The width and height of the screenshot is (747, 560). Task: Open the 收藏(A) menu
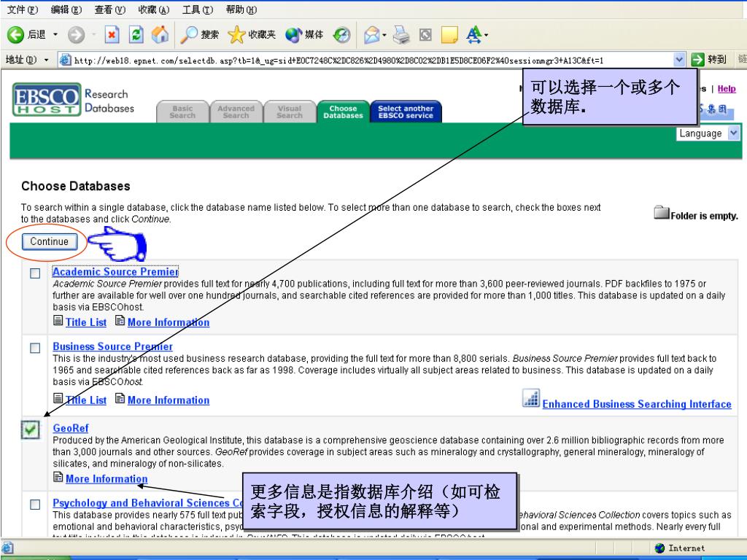pos(154,9)
